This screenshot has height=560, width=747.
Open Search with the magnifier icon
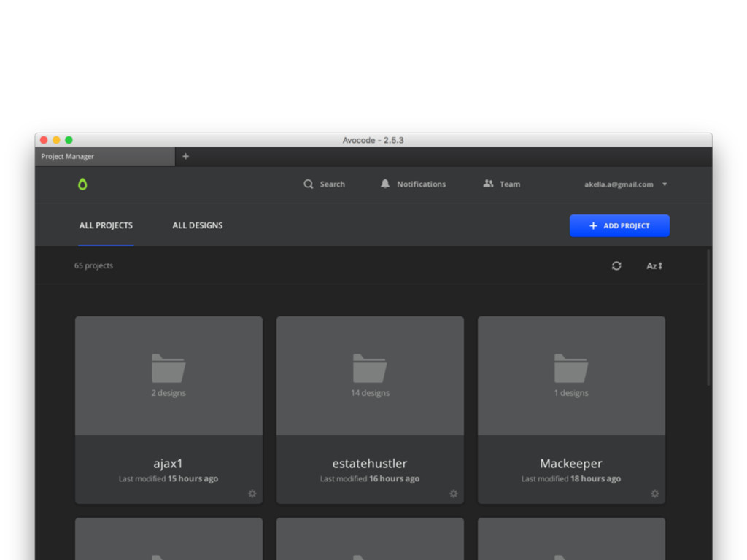tap(309, 184)
